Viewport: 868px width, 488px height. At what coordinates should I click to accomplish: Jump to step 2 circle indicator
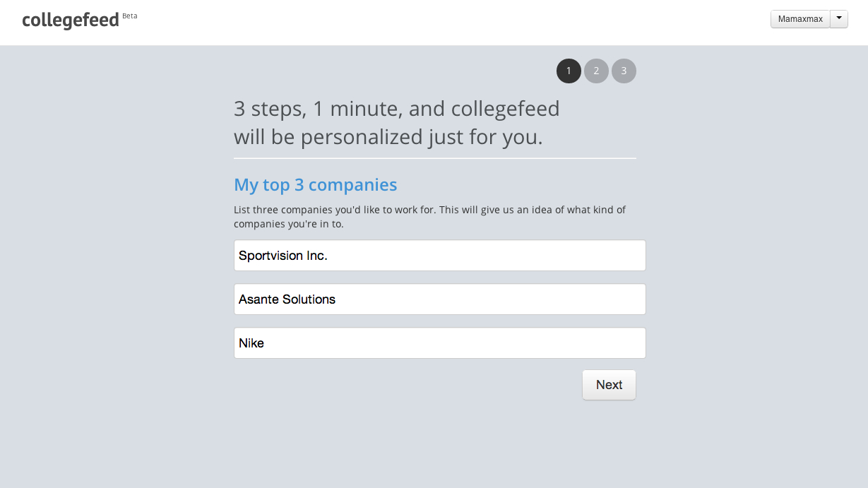(x=596, y=71)
